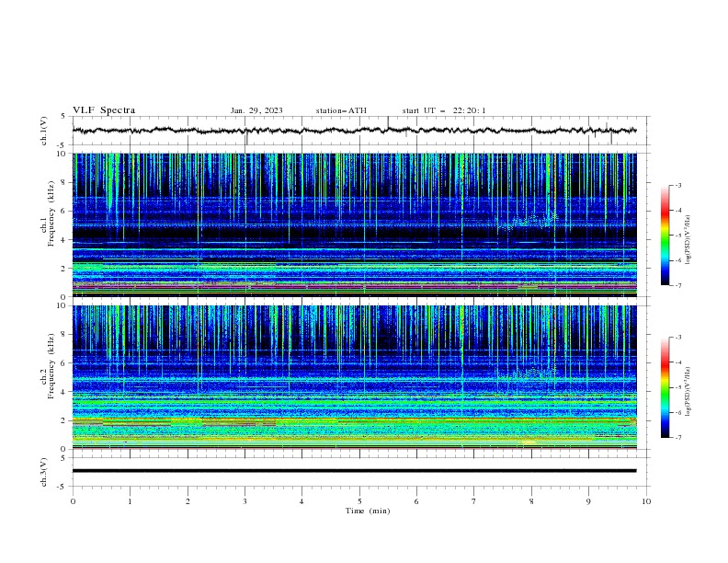The width and height of the screenshot is (728, 563).
Task: Click the ch.1 wavy emission near minute 8
Action: coord(527,221)
